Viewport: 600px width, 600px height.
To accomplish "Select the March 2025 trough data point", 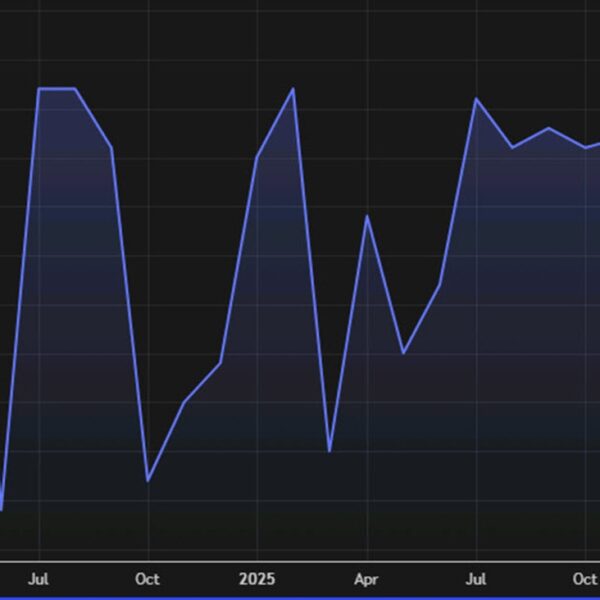I will [x=330, y=451].
